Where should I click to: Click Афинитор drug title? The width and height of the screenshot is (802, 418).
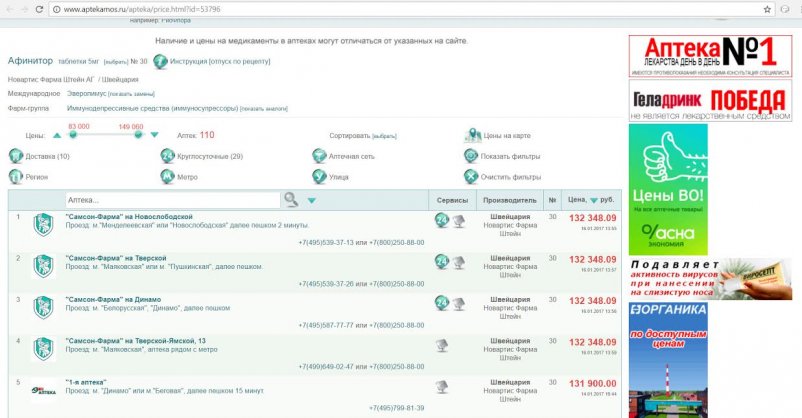coord(30,60)
